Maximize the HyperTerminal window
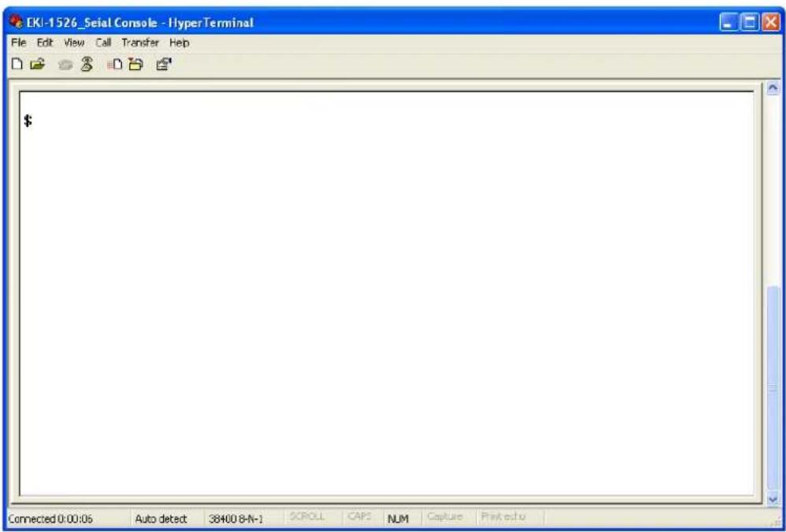 click(750, 23)
